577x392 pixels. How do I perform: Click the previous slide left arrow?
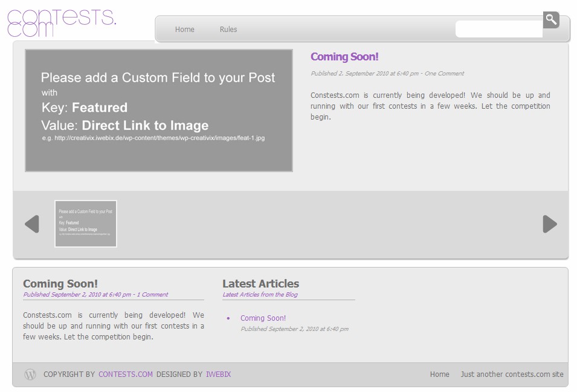32,224
